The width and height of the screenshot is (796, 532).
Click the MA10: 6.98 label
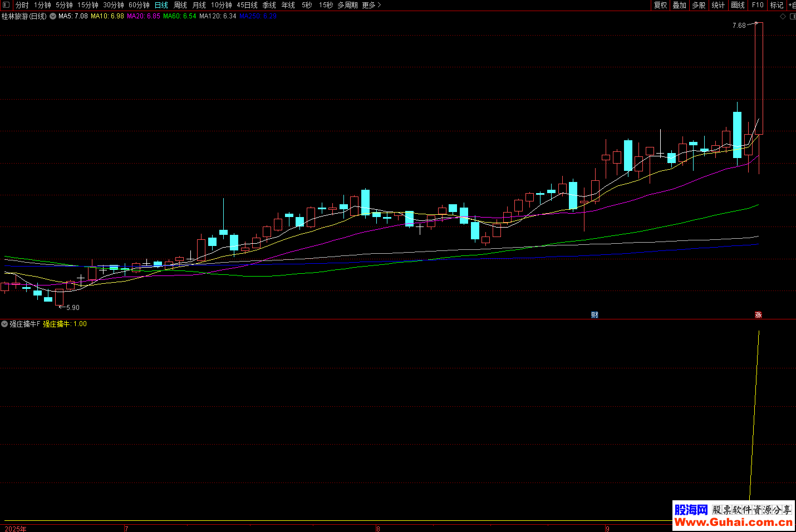point(107,16)
